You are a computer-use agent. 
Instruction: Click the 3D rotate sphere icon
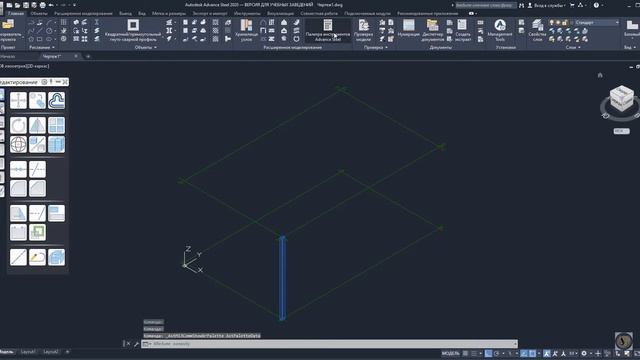[18, 144]
